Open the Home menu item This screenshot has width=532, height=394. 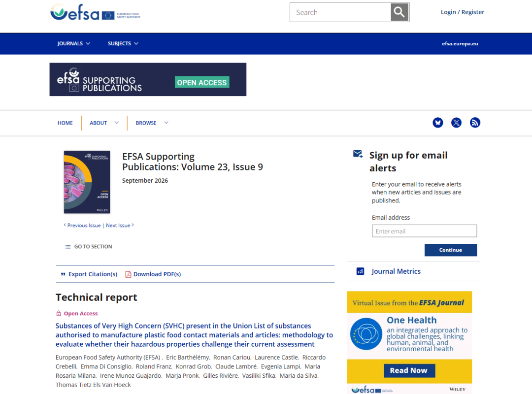(65, 123)
